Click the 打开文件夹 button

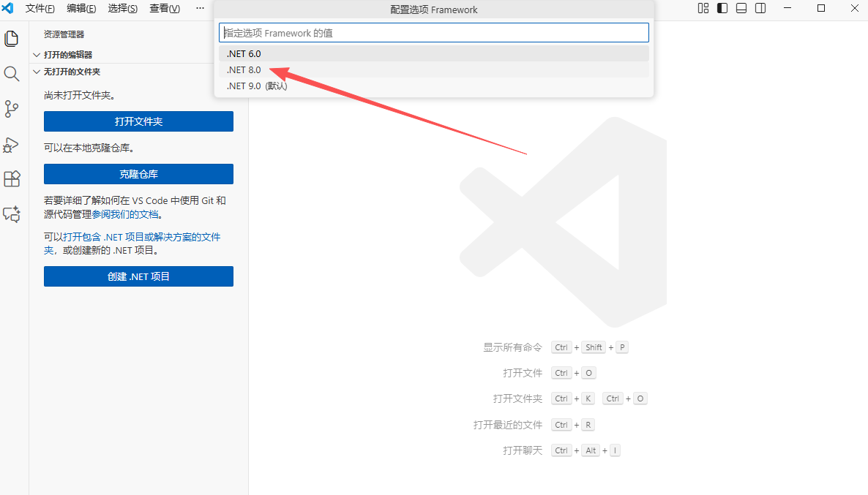pos(138,121)
